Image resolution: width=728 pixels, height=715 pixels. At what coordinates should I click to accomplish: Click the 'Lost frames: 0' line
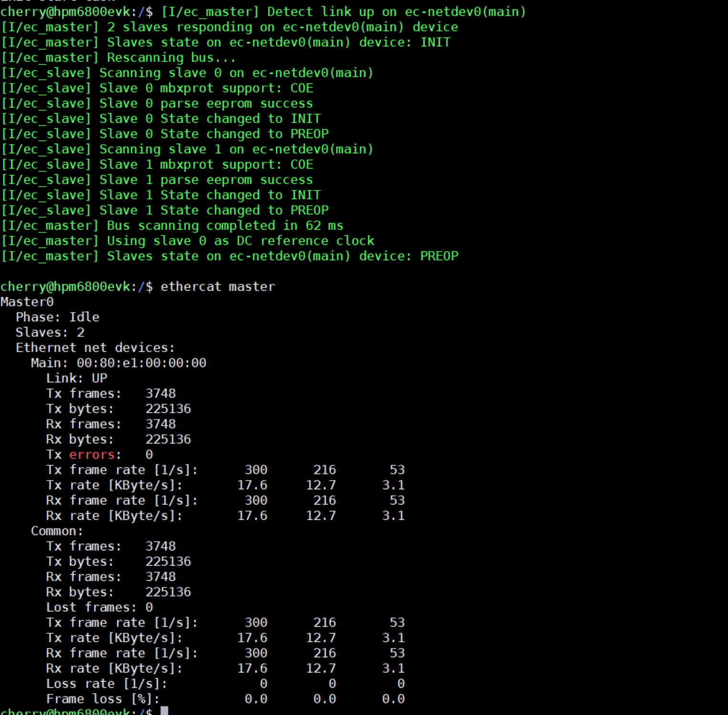pos(99,607)
